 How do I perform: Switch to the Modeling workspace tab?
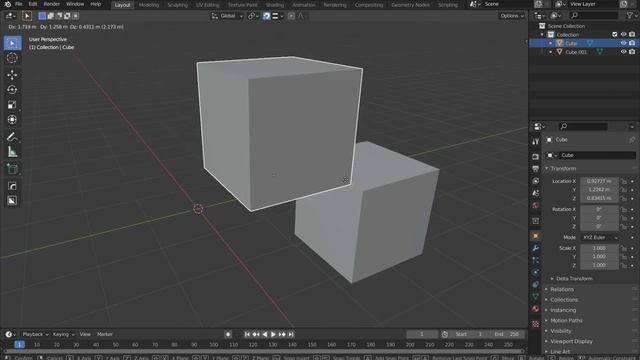(149, 5)
